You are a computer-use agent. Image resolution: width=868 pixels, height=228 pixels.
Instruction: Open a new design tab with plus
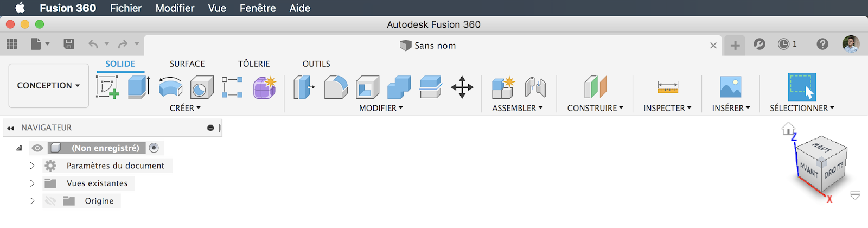click(735, 46)
